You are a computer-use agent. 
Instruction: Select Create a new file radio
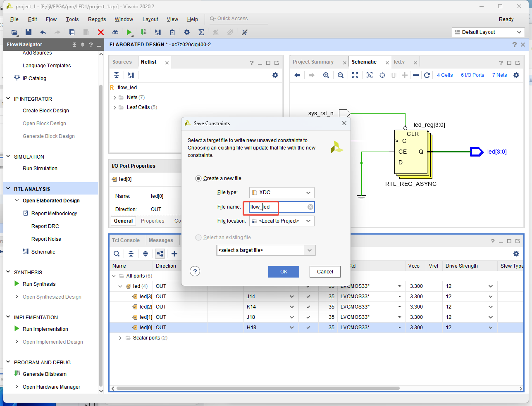[x=198, y=178]
